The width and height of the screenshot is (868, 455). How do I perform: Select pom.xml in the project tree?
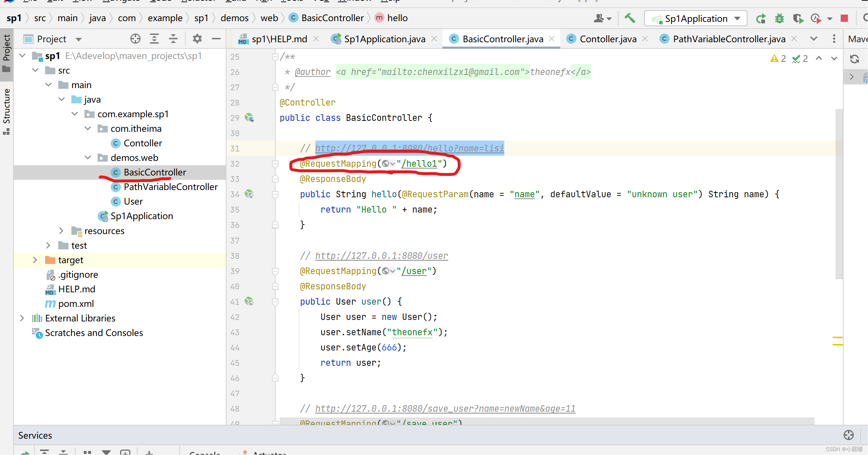click(76, 304)
